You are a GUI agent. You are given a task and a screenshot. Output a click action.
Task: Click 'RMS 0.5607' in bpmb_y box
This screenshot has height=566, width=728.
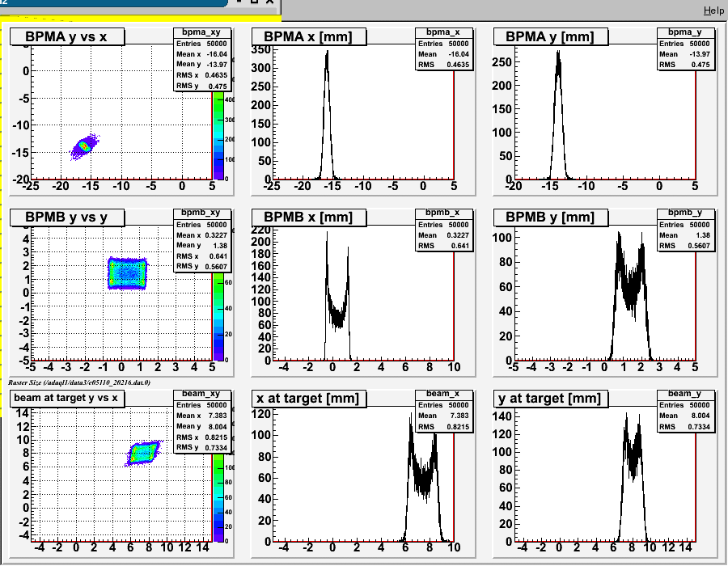pos(686,246)
